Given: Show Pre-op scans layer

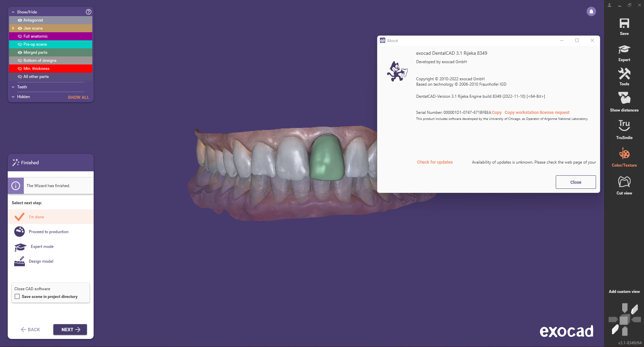Looking at the screenshot, I should 20,44.
